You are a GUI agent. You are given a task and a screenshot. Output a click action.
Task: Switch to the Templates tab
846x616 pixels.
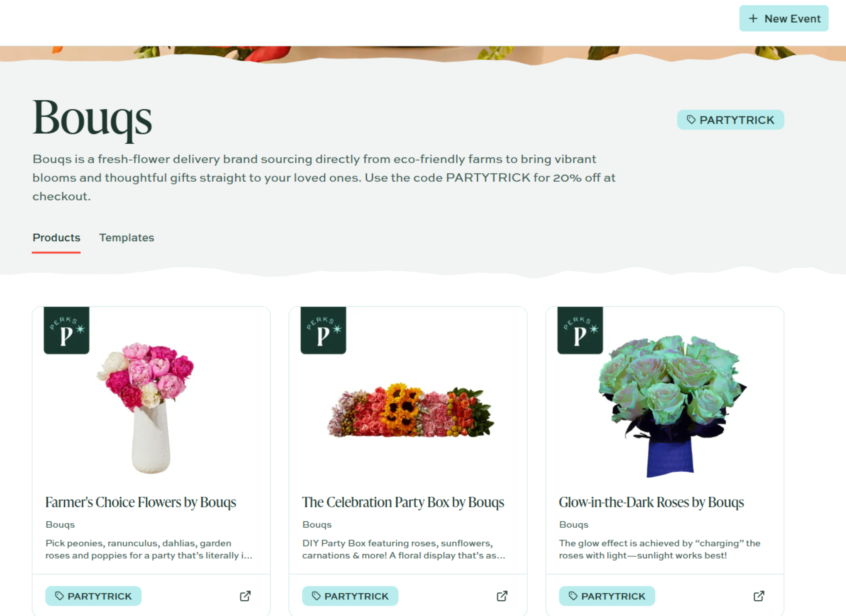[x=126, y=238]
